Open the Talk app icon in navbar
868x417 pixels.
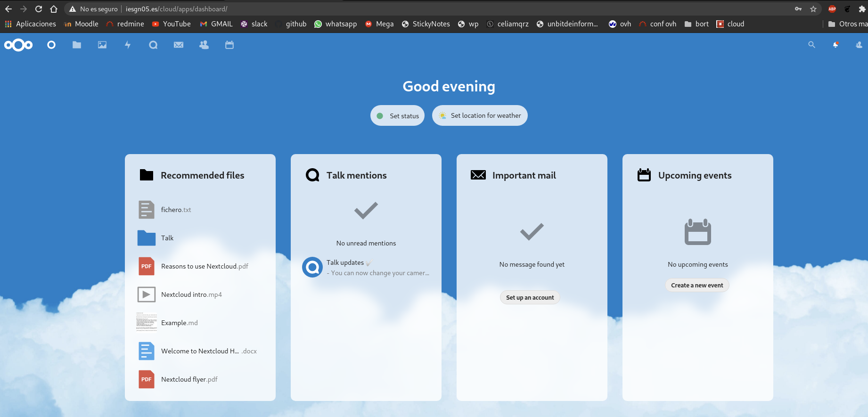[x=153, y=45]
